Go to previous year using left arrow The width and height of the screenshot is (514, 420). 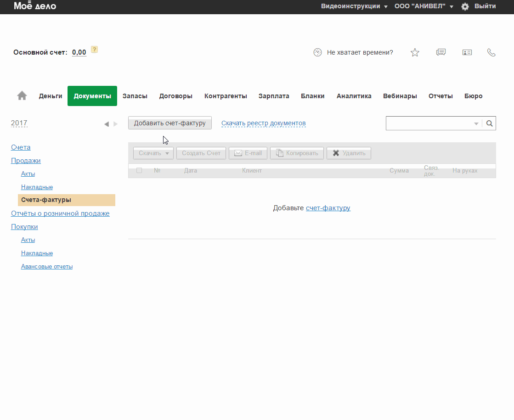[x=107, y=124]
